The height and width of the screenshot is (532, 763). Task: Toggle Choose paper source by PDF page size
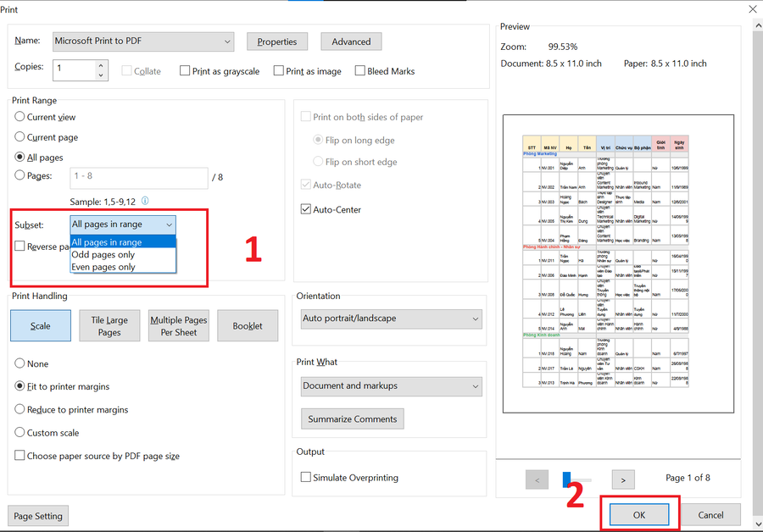click(19, 456)
